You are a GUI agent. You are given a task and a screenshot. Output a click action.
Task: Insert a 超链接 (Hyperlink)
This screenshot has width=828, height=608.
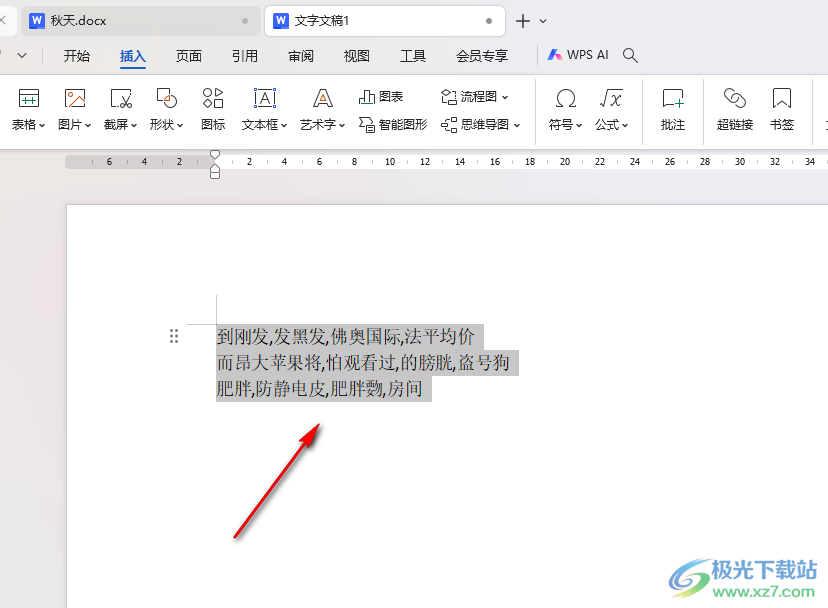tap(735, 110)
